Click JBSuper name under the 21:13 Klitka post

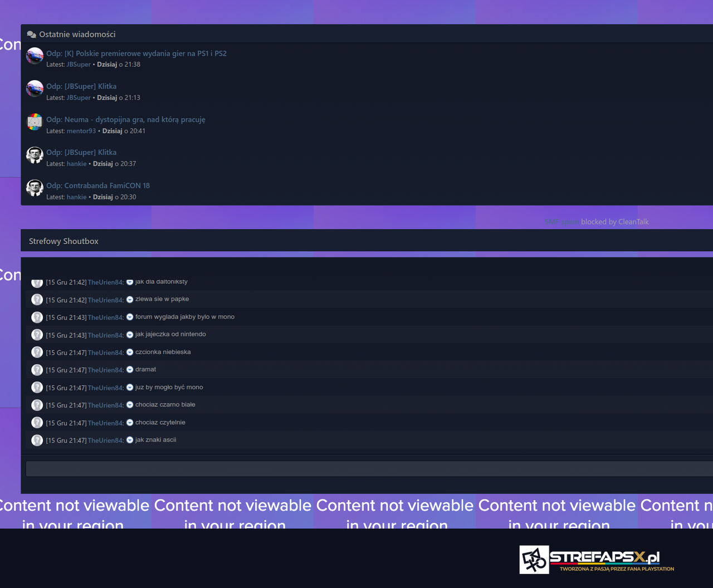[79, 97]
